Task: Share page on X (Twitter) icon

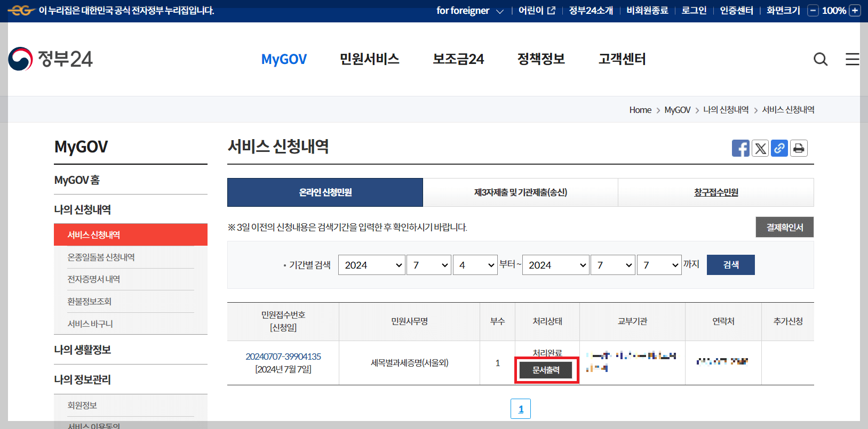Action: point(760,148)
